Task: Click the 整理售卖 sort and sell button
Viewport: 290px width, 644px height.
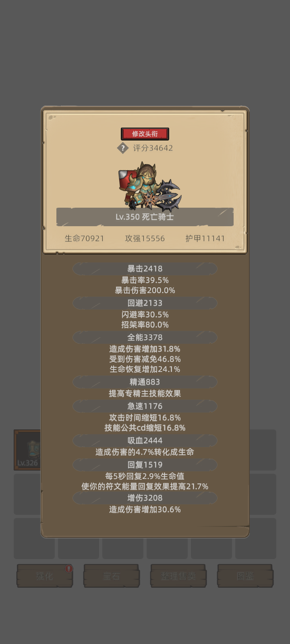Action: coord(178,576)
